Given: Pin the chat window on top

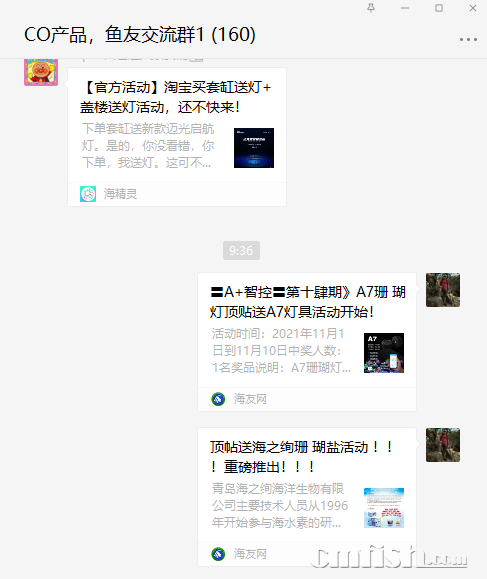Looking at the screenshot, I should tap(371, 8).
